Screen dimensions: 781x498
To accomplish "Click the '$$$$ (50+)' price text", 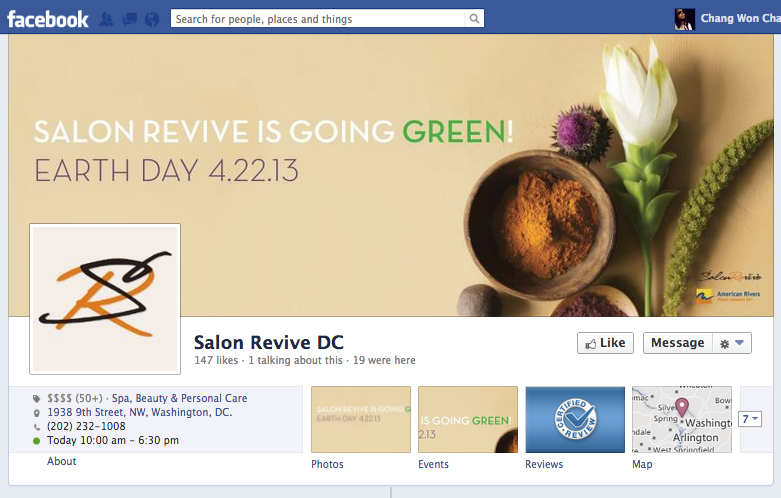I will point(75,398).
